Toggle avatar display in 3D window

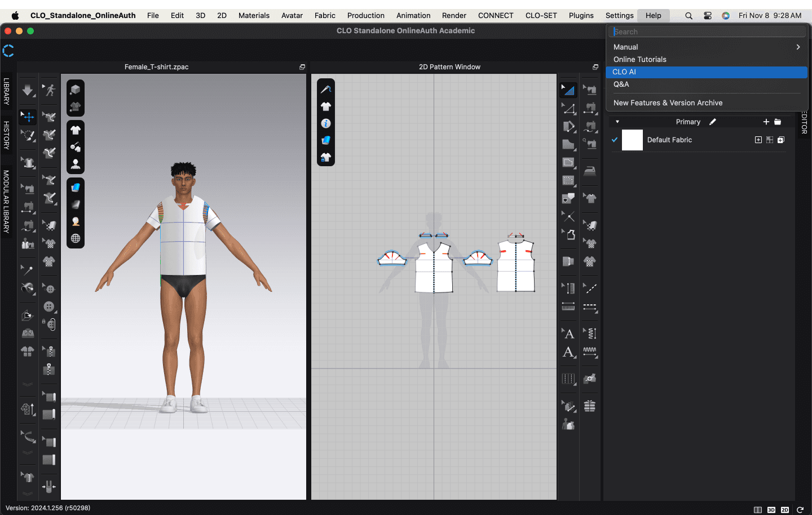(x=76, y=165)
